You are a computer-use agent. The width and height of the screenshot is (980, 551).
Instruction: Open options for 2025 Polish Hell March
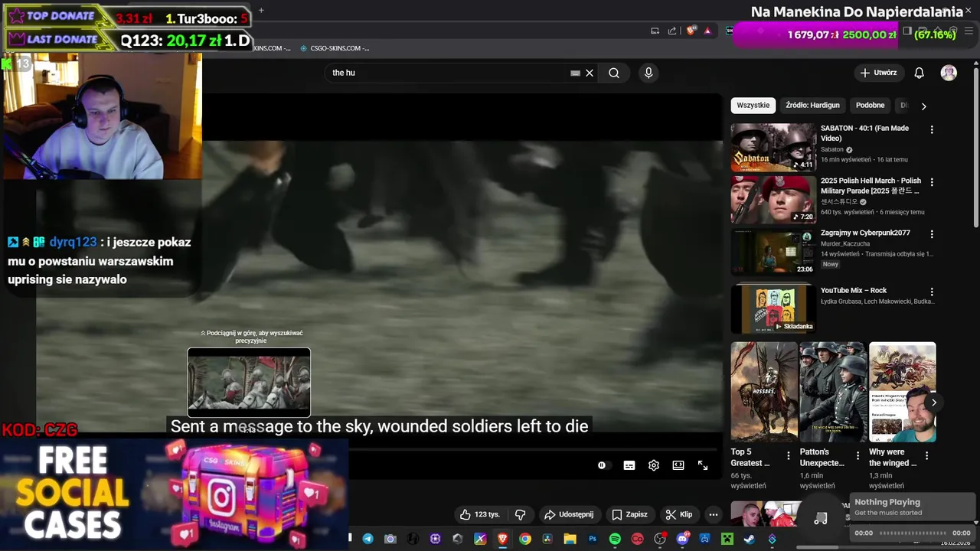tap(932, 182)
